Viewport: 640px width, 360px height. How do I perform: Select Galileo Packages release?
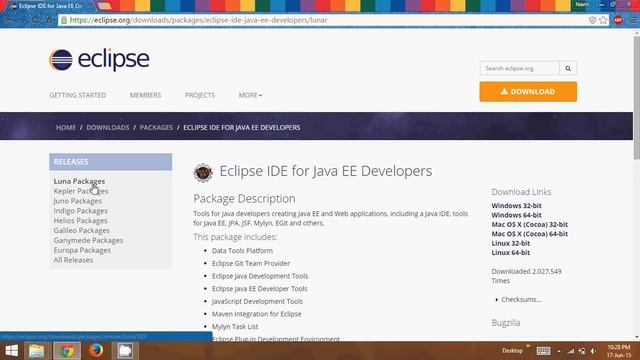[81, 230]
